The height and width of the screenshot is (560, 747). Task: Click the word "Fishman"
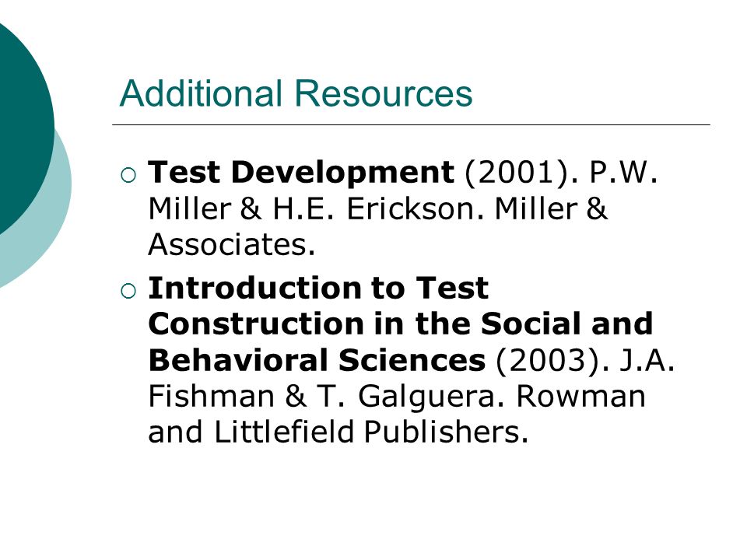coord(212,396)
